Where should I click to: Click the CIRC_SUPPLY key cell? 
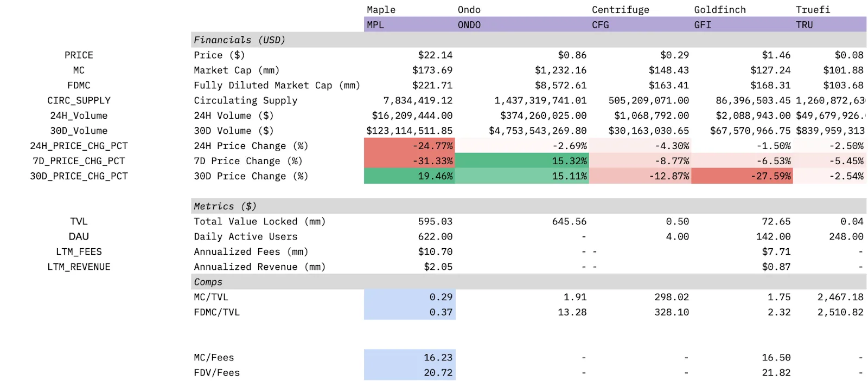click(x=79, y=101)
